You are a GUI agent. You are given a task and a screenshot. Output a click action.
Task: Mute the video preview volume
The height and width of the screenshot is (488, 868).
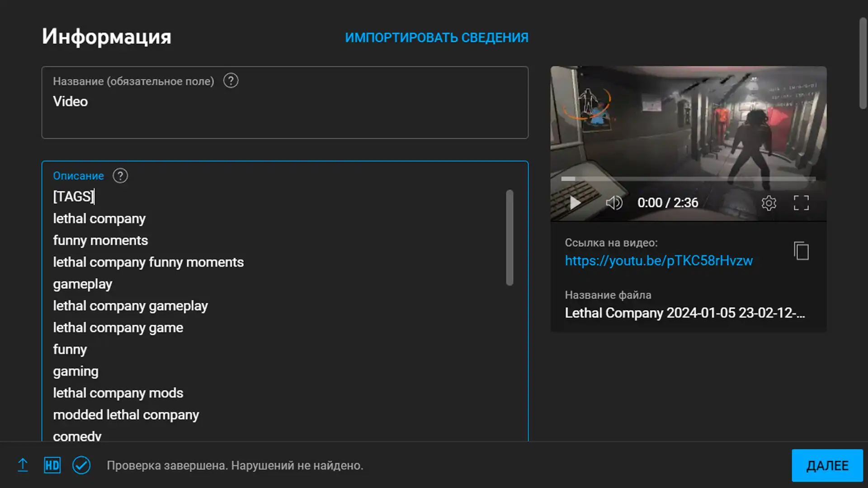[x=614, y=203]
